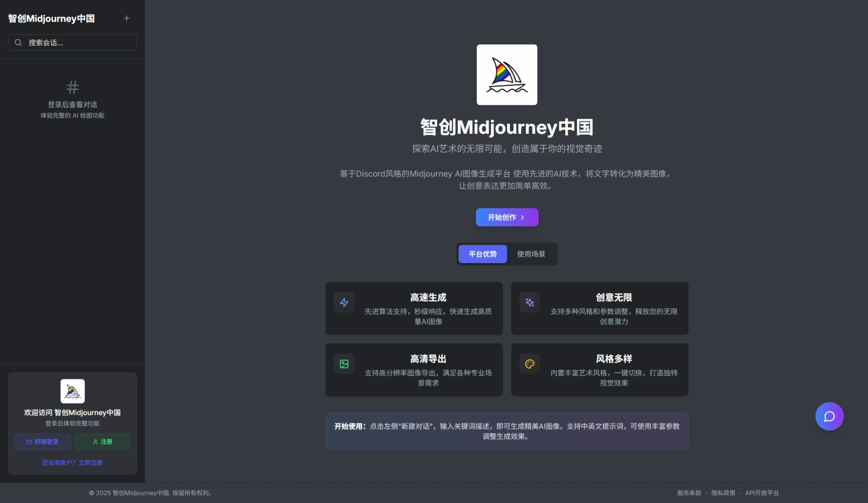Viewport: 868px width, 503px height.
Task: Click the magic wand icon on 创意无限 card
Action: tap(530, 302)
